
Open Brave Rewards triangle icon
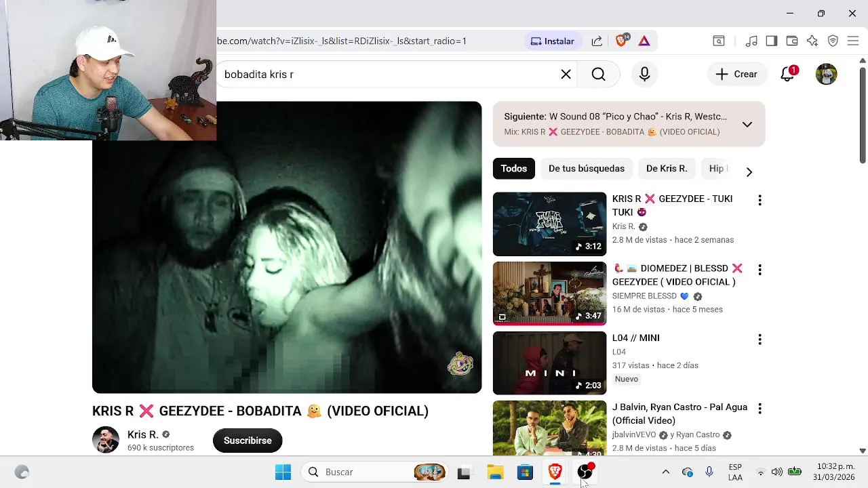pos(644,41)
